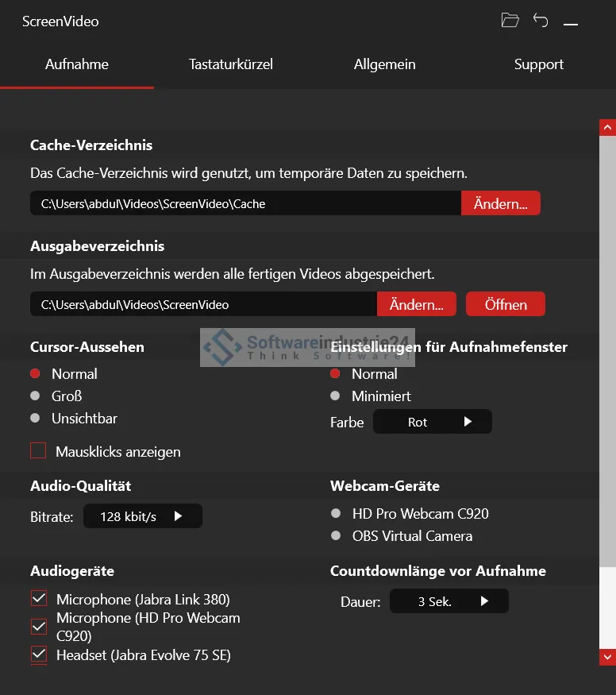Image resolution: width=616 pixels, height=695 pixels.
Task: Uncheck Microphone (Jabra Link 380)
Action: 38,599
